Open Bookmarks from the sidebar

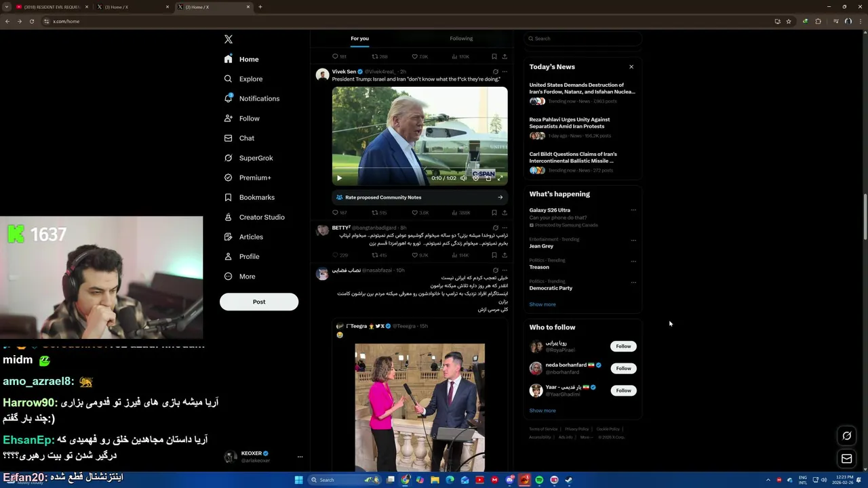(250, 197)
